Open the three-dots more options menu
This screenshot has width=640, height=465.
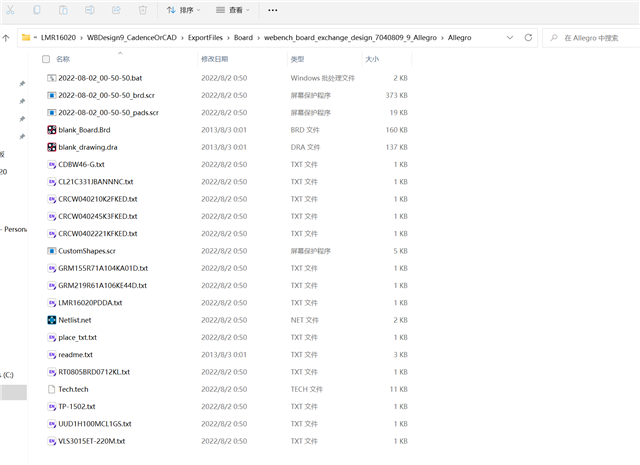click(x=273, y=10)
